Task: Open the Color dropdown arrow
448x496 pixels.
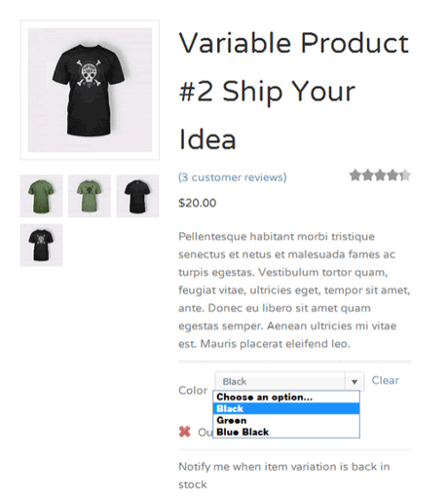Action: tap(355, 382)
